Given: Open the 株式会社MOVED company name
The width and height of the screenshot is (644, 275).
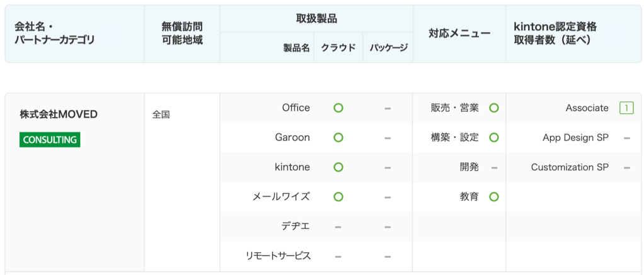Looking at the screenshot, I should point(59,115).
